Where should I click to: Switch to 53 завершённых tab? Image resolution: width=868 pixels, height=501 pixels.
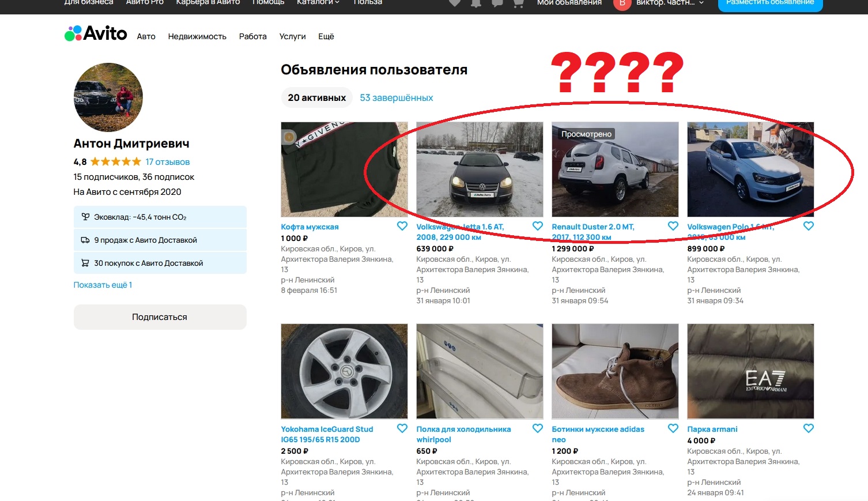397,97
